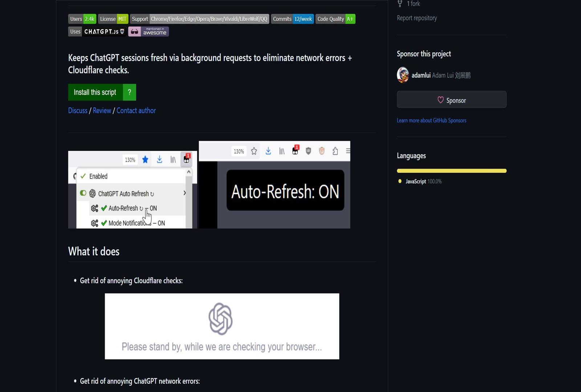Open the 'Learn more about GitHub Sponsors' link
This screenshot has height=392, width=581.
(x=431, y=120)
